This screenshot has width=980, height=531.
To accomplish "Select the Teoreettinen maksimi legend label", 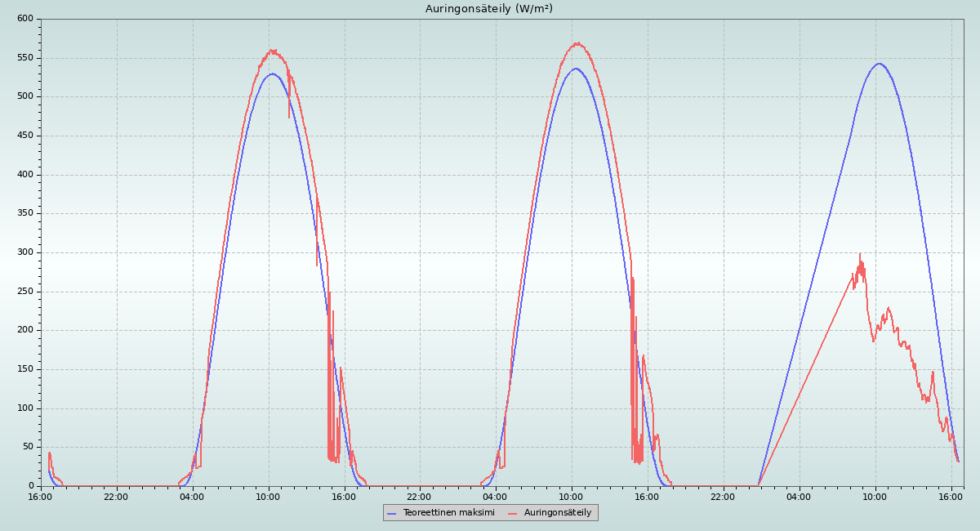I will (448, 512).
